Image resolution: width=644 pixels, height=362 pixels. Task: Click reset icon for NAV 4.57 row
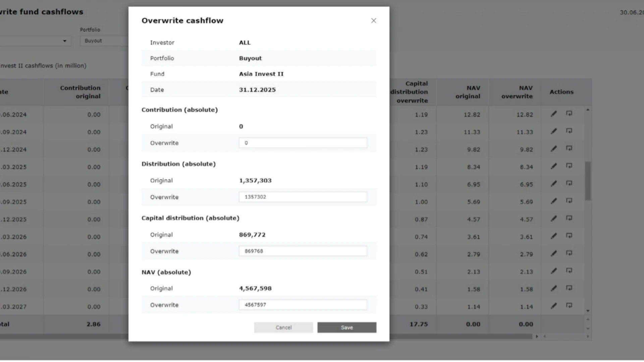[569, 218]
